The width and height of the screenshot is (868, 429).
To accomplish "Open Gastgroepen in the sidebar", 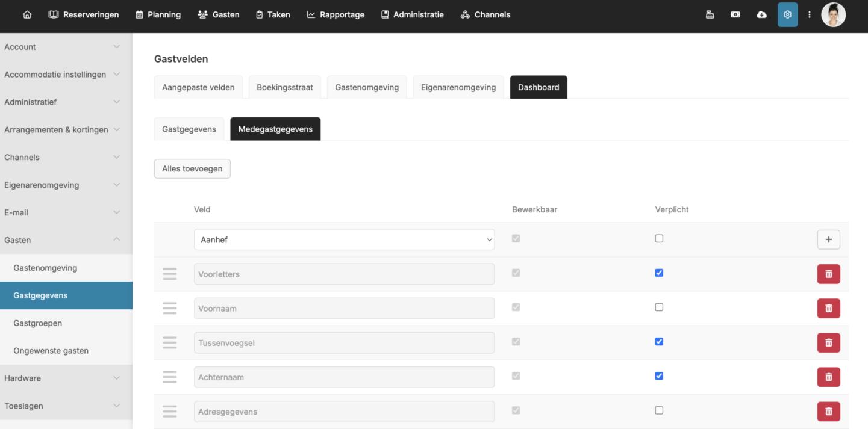I will pos(37,323).
